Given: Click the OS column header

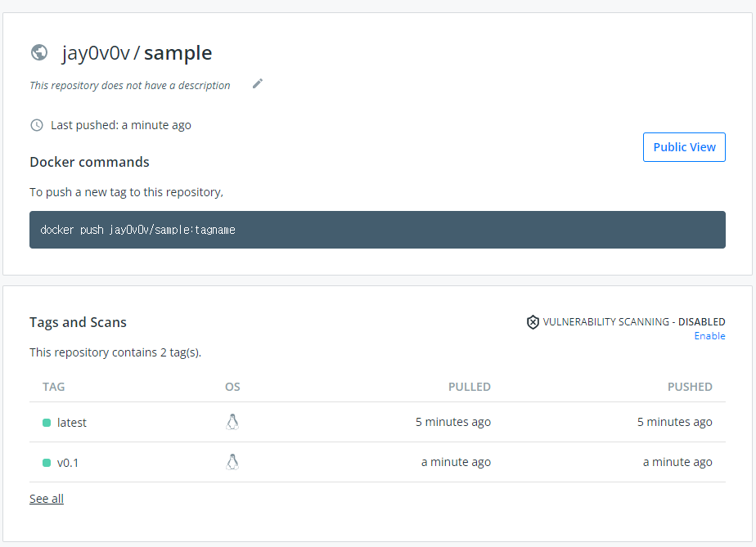Looking at the screenshot, I should [x=232, y=387].
